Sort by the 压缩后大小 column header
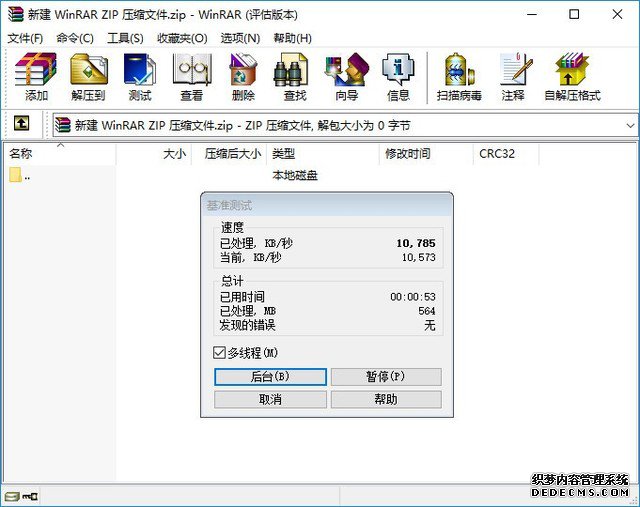This screenshot has width=640, height=507. pyautogui.click(x=229, y=154)
